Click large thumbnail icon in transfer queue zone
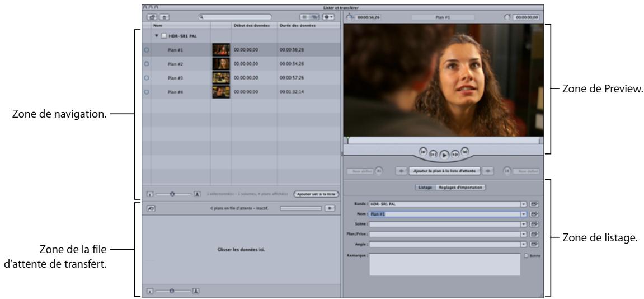644x299 pixels. [196, 291]
